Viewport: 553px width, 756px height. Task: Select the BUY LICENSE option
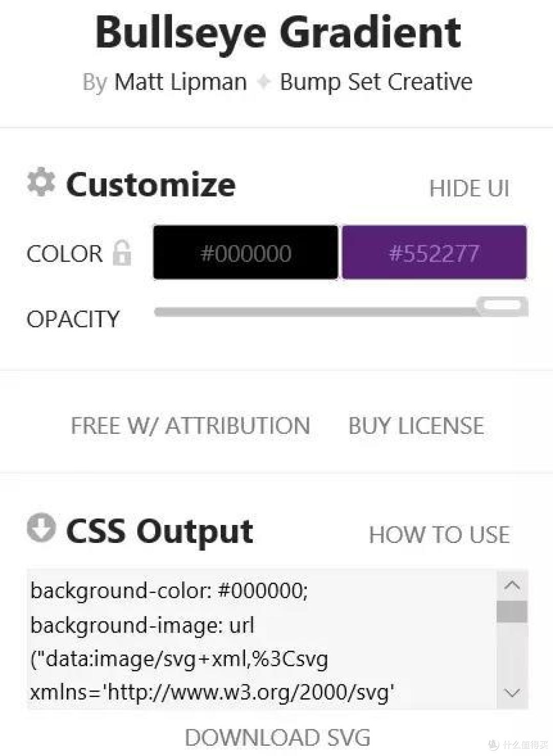(416, 426)
